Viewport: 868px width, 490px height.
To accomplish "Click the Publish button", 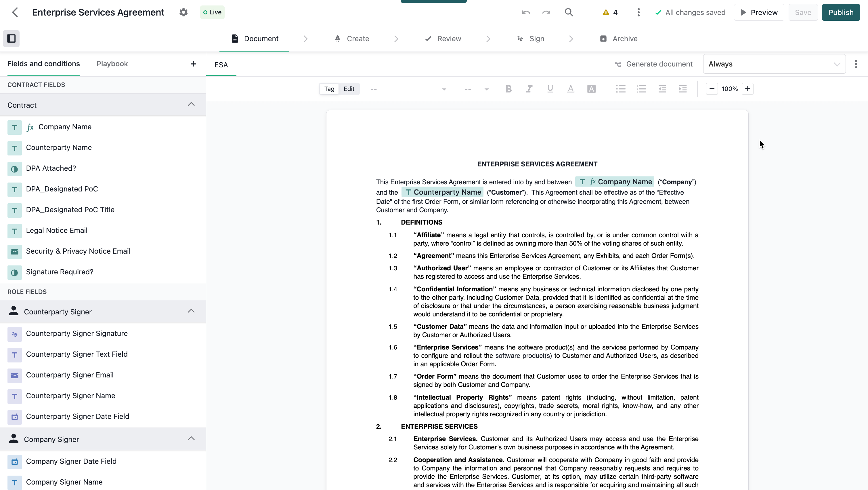I will pos(840,12).
